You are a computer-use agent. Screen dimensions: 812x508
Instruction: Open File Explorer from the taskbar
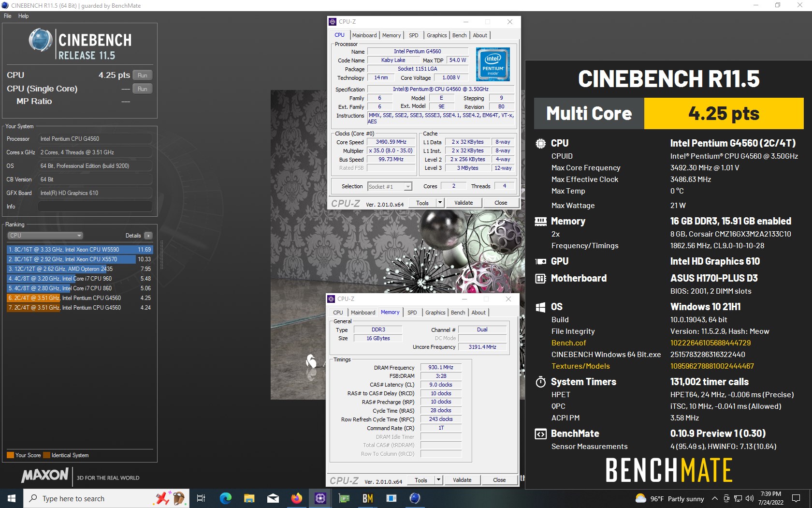pyautogui.click(x=249, y=498)
